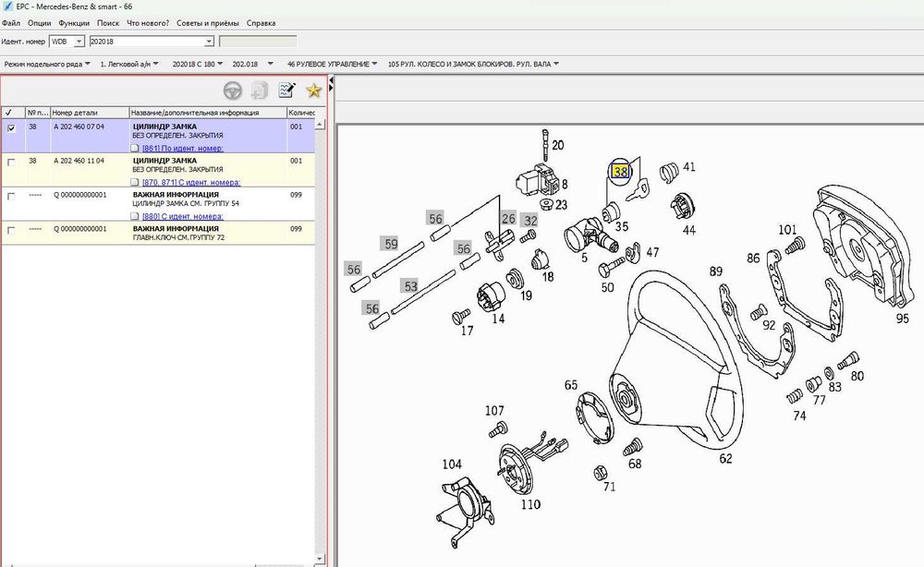Check the checkbox for part A 202 460 07 04
Image resolution: width=924 pixels, height=567 pixels.
11,127
